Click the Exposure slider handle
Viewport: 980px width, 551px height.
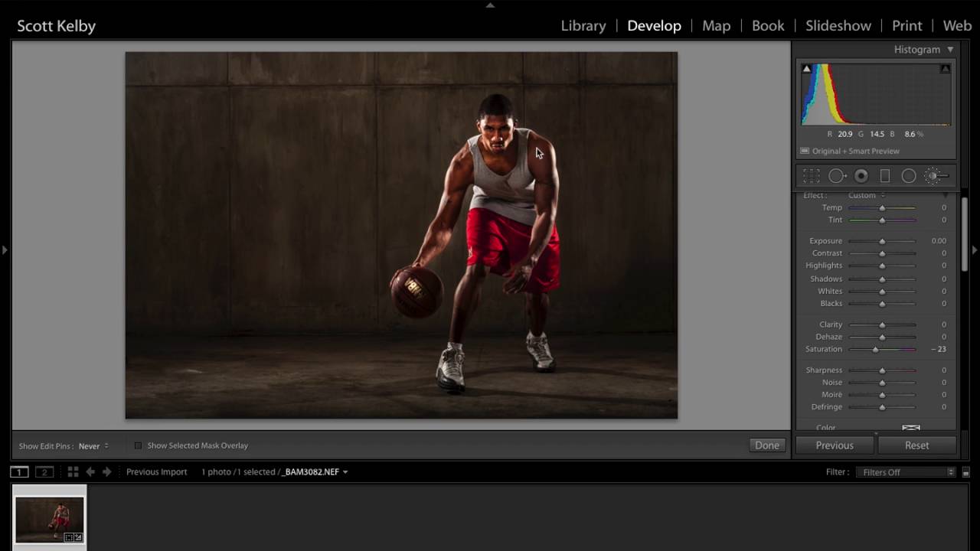click(882, 241)
